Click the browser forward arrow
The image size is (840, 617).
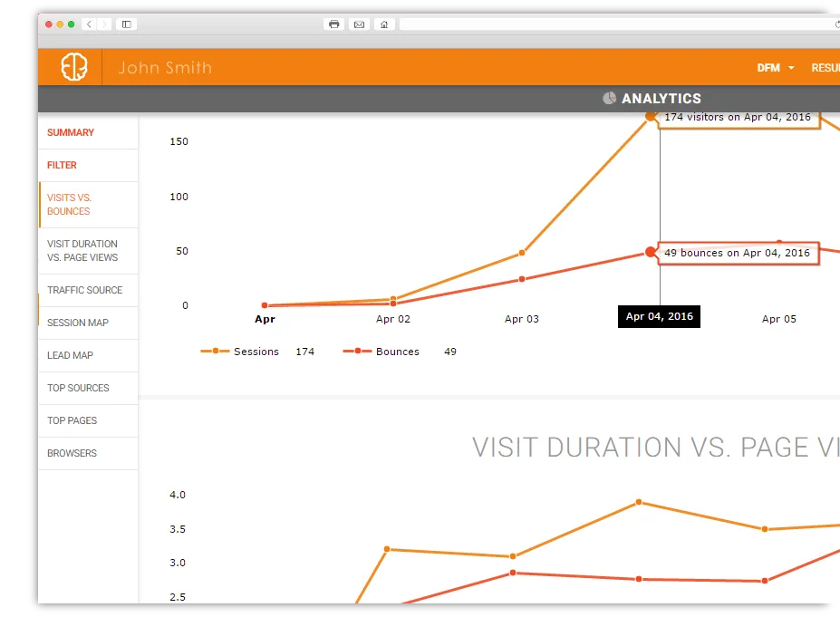click(104, 24)
